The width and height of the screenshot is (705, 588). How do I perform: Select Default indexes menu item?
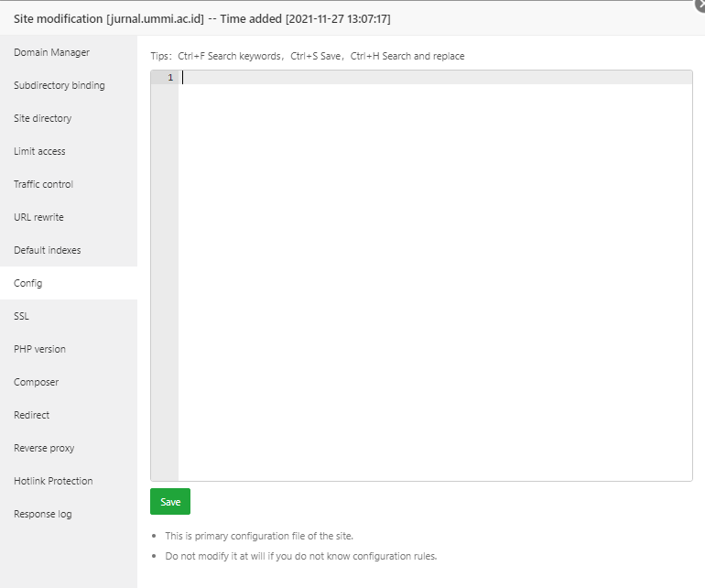click(x=48, y=250)
